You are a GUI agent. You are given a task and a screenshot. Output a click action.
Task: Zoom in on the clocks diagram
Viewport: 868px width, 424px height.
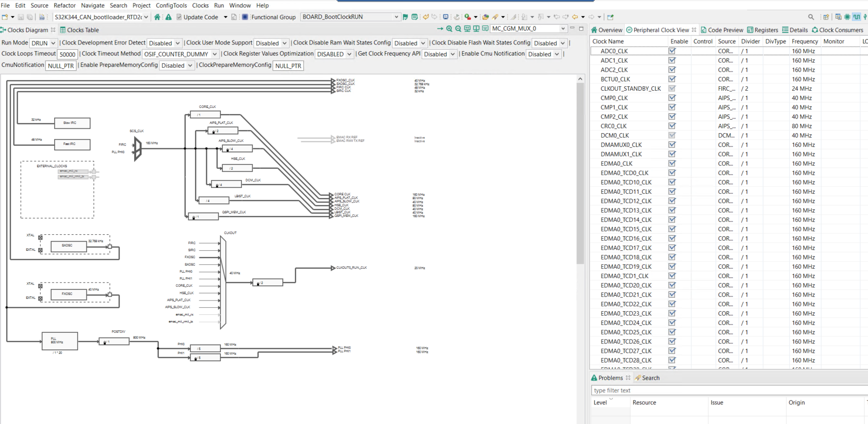tap(449, 29)
